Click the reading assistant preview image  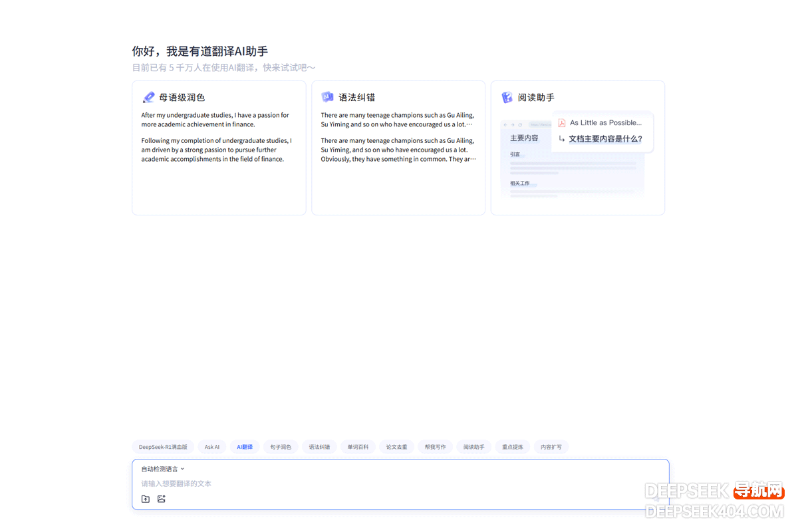tap(577, 155)
